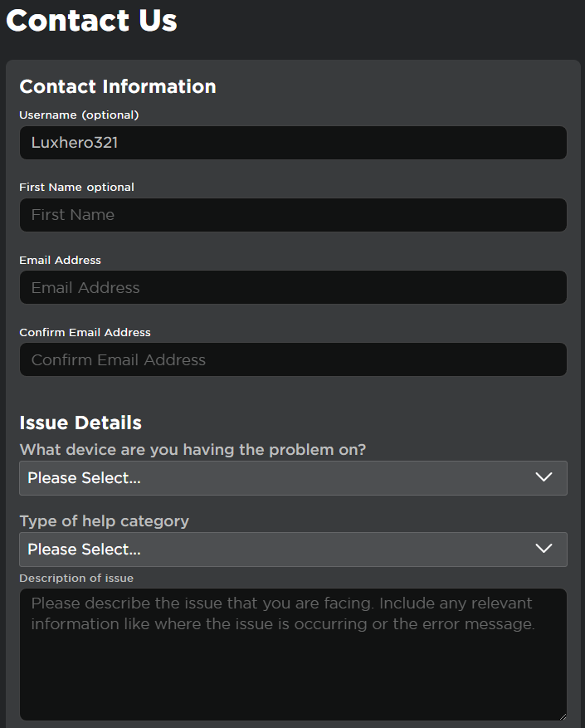Click inside the issue description text area

[x=292, y=656]
